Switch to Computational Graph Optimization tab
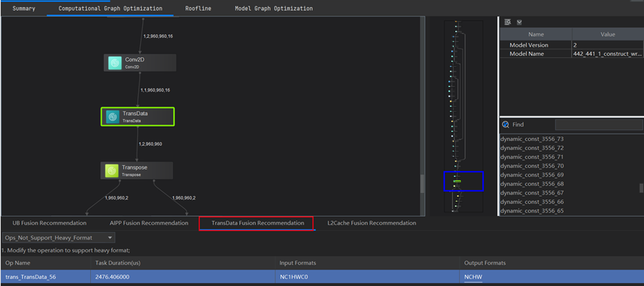The image size is (644, 286). point(110,8)
